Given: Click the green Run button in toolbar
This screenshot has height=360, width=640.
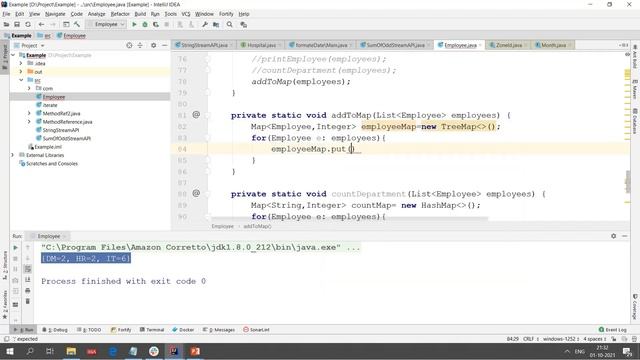Looking at the screenshot, I should pyautogui.click(x=134, y=24).
